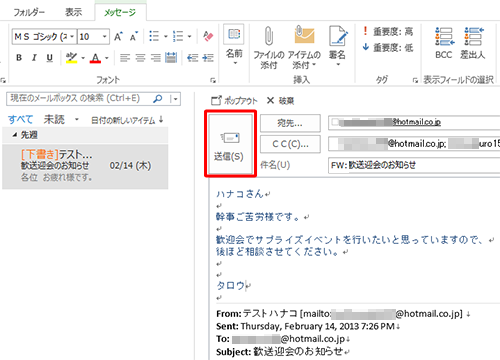Show the 差出人 from field
Image resolution: width=500 pixels, height=360 pixels.
coord(473,43)
